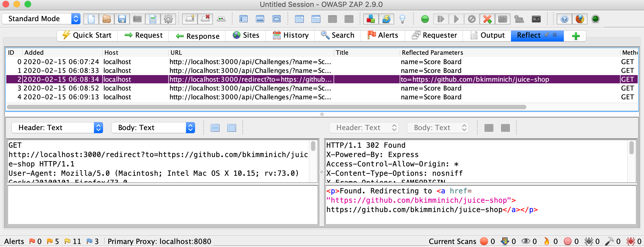
Task: Open the Alerts tab
Action: click(383, 35)
